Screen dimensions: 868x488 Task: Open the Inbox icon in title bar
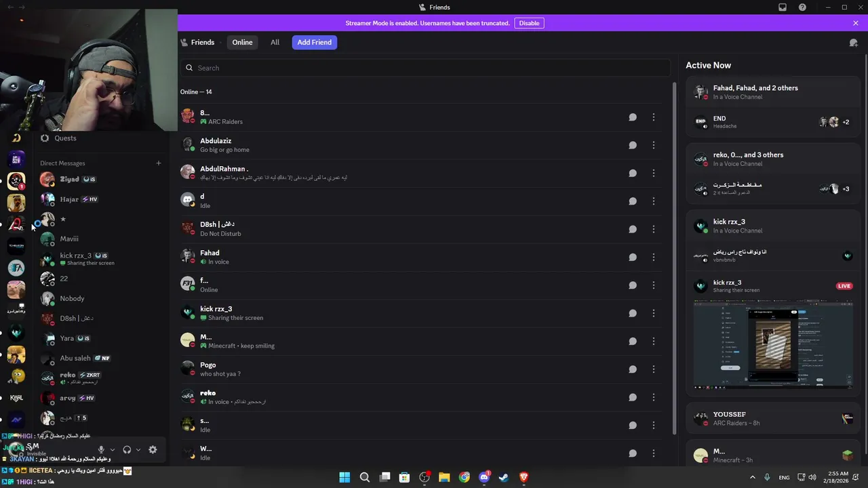tap(783, 7)
